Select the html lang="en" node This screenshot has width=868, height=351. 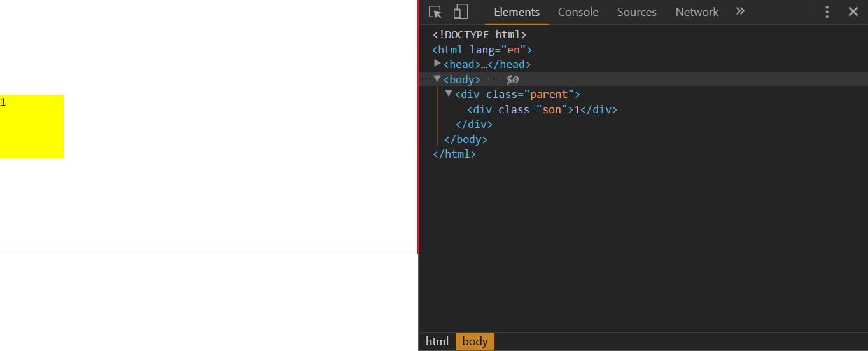pos(482,50)
